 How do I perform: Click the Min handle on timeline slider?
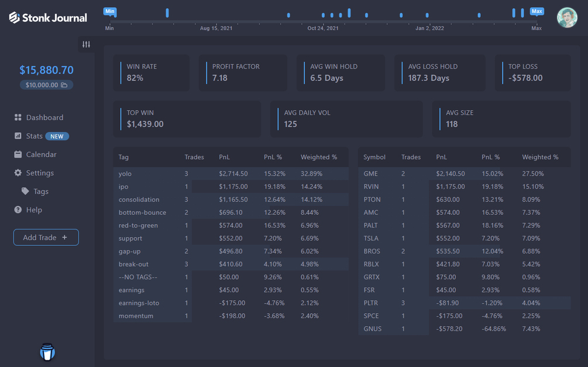(x=110, y=12)
